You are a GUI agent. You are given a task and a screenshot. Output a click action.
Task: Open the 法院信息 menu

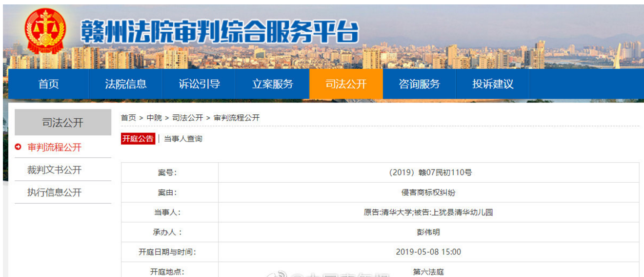point(125,84)
